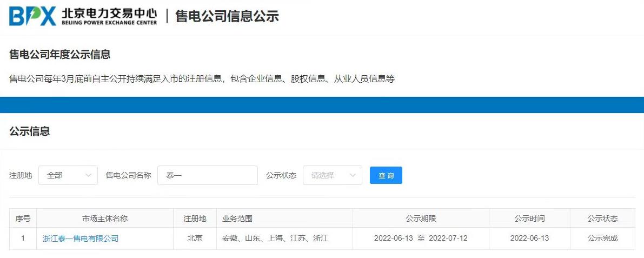
Task: Click the 公示时间 column header
Action: pyautogui.click(x=529, y=219)
